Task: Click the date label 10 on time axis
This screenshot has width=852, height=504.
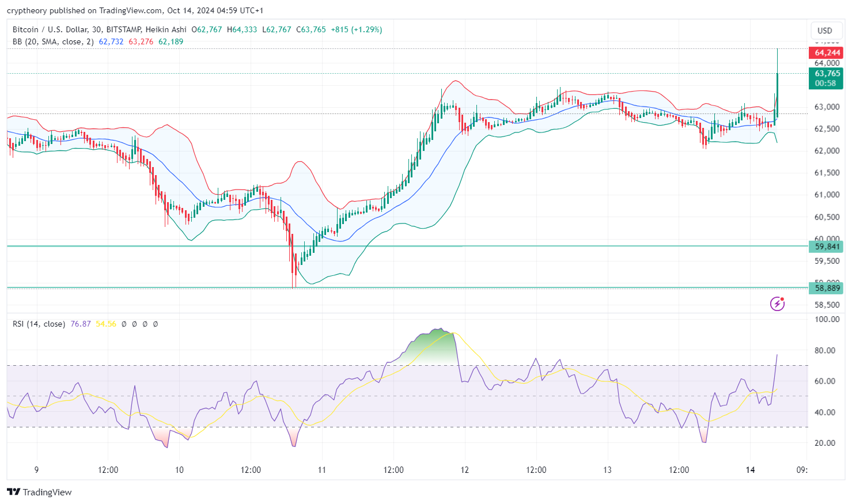Action: coord(179,470)
